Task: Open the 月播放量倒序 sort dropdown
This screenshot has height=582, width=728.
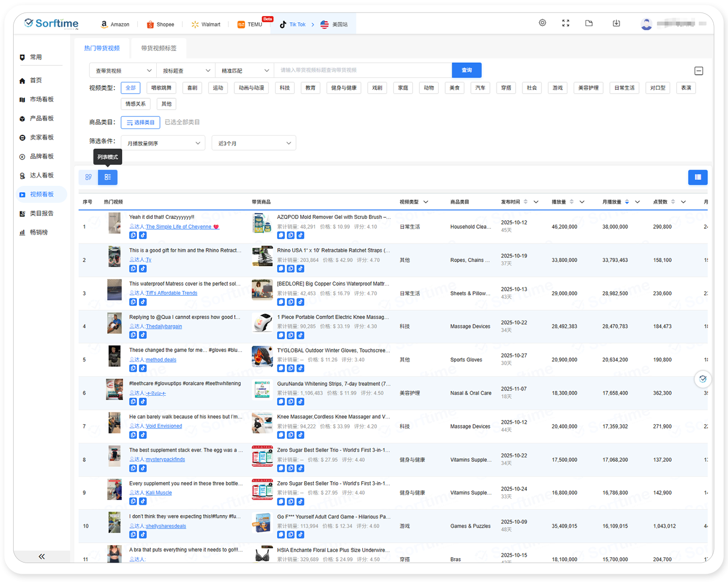Action: tap(164, 143)
